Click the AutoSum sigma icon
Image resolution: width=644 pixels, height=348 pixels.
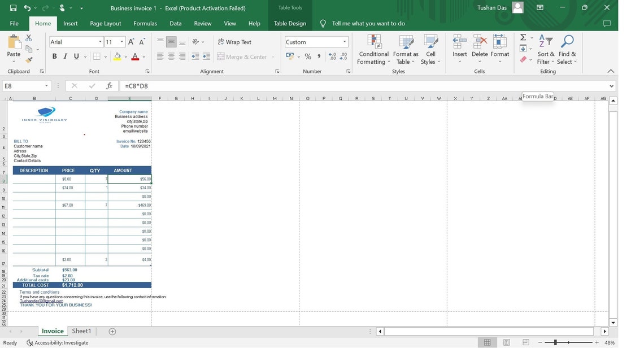point(523,37)
